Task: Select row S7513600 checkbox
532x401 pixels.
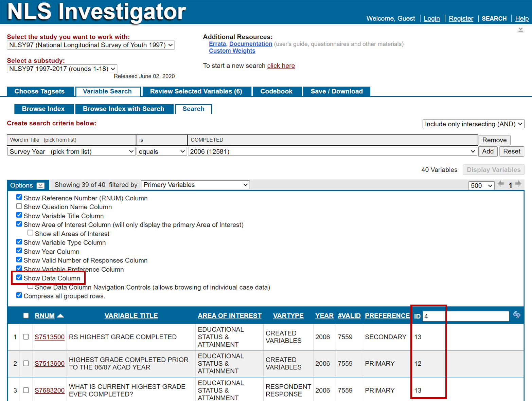Action: click(x=26, y=363)
